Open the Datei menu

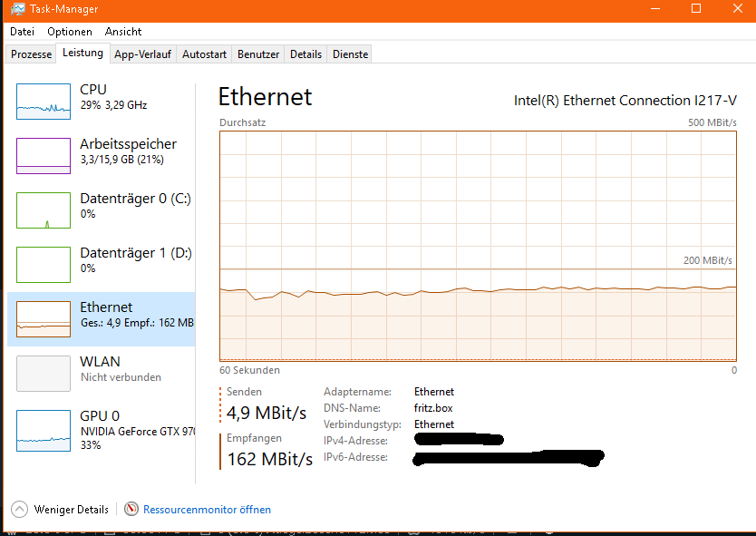coord(22,31)
